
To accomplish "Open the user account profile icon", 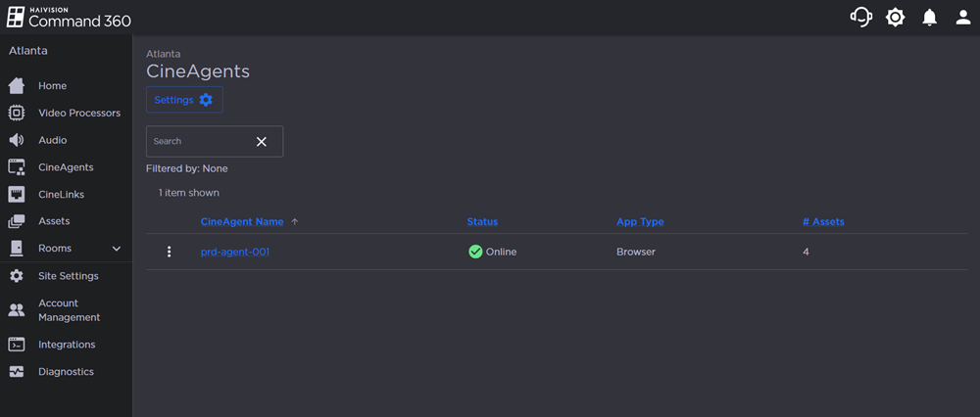I will (x=962, y=18).
